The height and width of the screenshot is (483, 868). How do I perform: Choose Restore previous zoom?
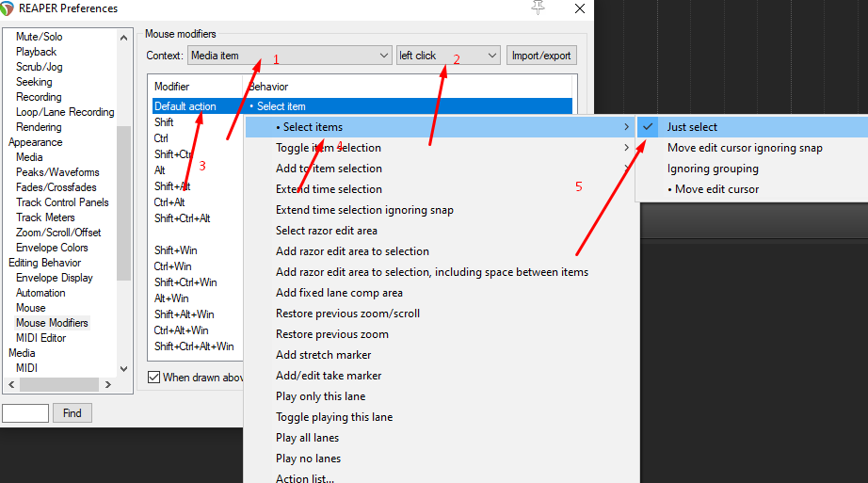(x=441, y=334)
